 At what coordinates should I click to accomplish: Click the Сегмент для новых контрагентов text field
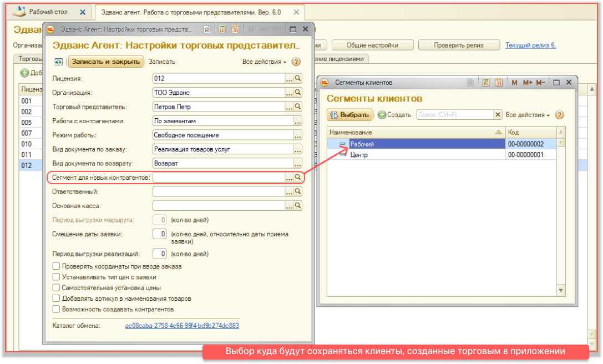coord(219,178)
